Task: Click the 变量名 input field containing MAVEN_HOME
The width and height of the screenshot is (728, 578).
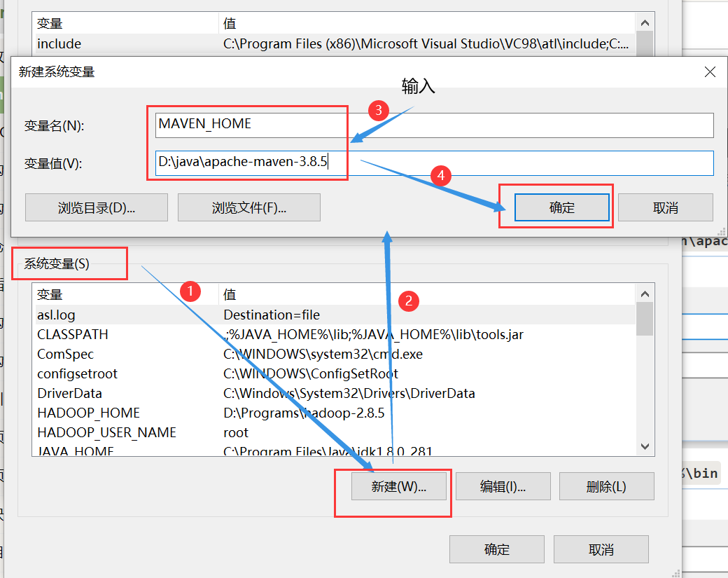Action: pos(434,125)
